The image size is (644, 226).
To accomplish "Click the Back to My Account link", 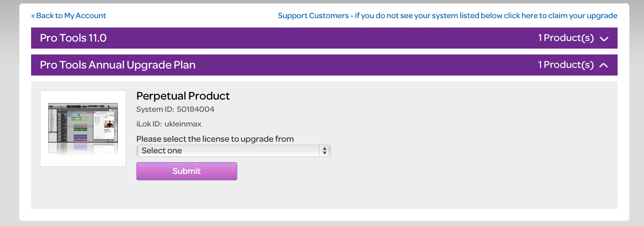I will (68, 16).
